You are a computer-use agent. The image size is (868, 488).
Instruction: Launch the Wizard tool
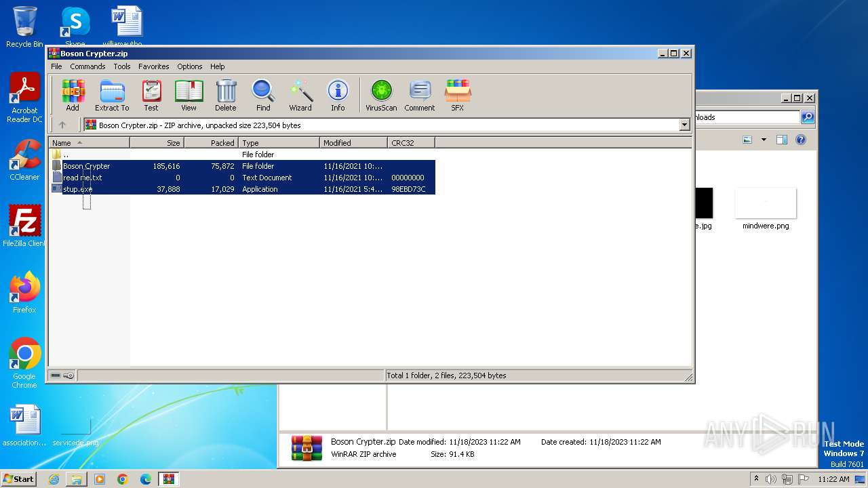(300, 95)
